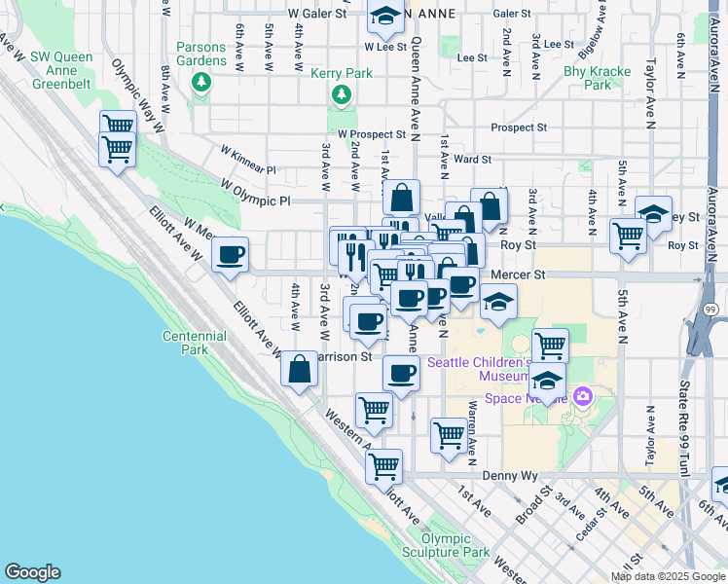The height and width of the screenshot is (584, 728).
Task: Click the Map data ©2025 Google attribution
Action: 668,576
